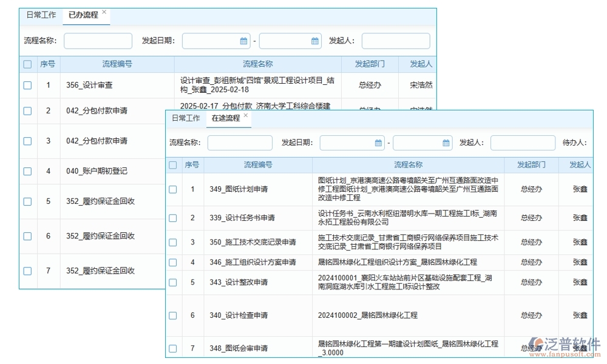Toggle the select-all checkbox in 已办流程 table header
Viewport: 607px width, 364px height.
click(27, 64)
